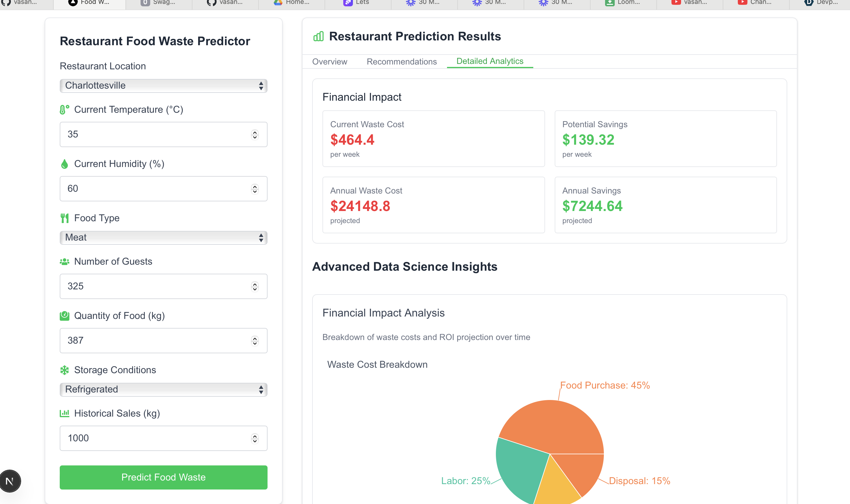Click the water droplet humidity icon
Viewport: 850px width, 504px height.
pos(64,164)
